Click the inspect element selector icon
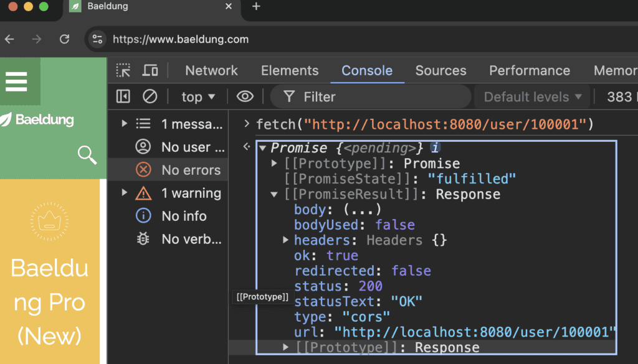The width and height of the screenshot is (638, 364). click(x=123, y=70)
